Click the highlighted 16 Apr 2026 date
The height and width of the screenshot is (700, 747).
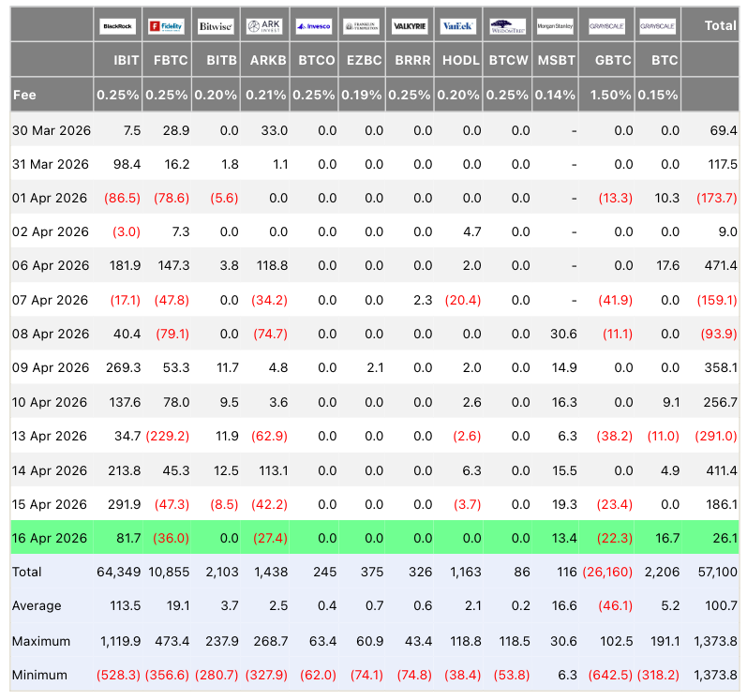click(x=50, y=538)
